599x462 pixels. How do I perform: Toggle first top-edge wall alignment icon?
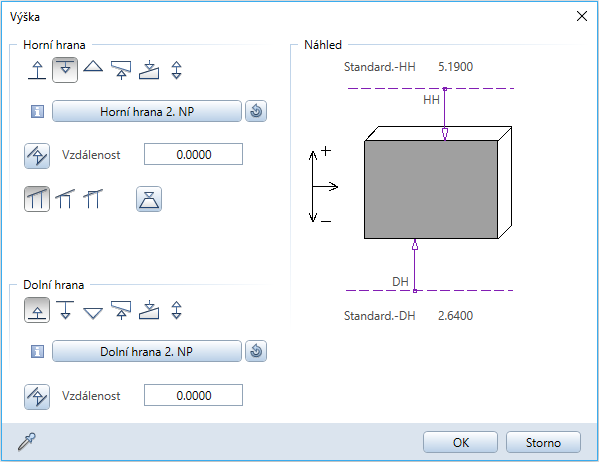[37, 199]
